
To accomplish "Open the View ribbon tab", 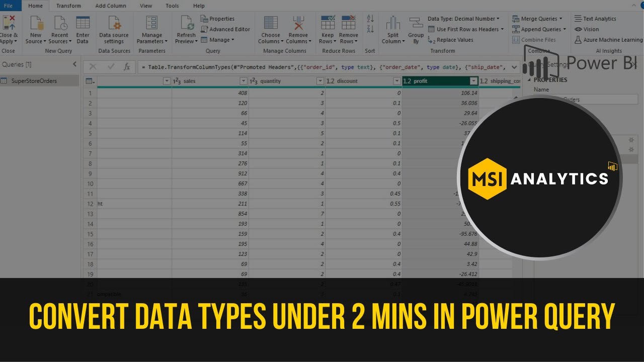I will point(146,6).
